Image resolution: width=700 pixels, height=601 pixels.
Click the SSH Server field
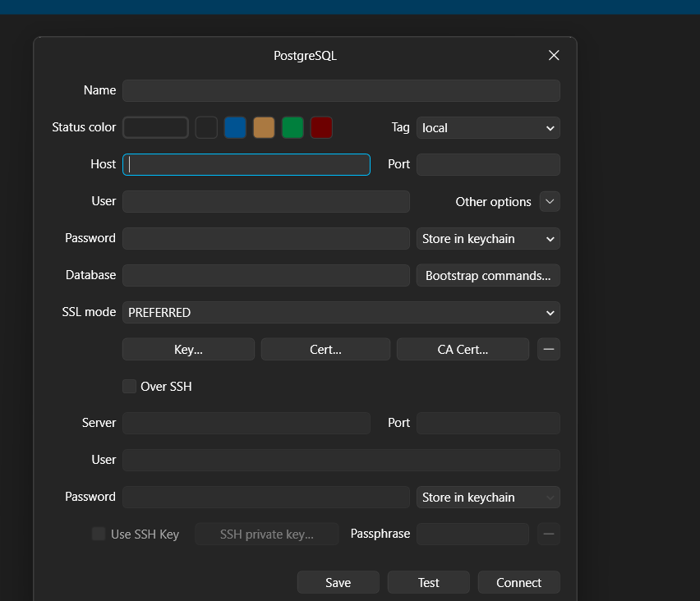point(246,423)
